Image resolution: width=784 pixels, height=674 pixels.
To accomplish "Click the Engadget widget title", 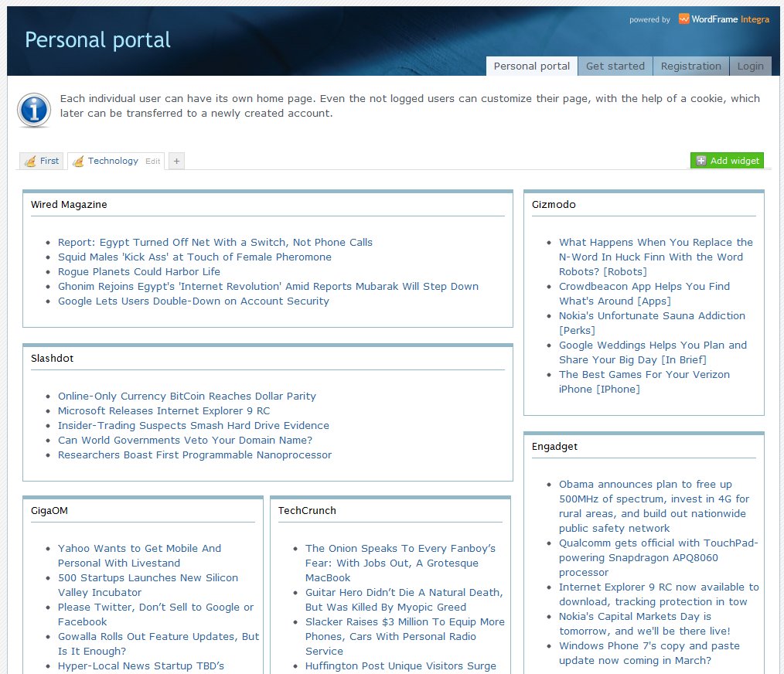I will [x=554, y=447].
